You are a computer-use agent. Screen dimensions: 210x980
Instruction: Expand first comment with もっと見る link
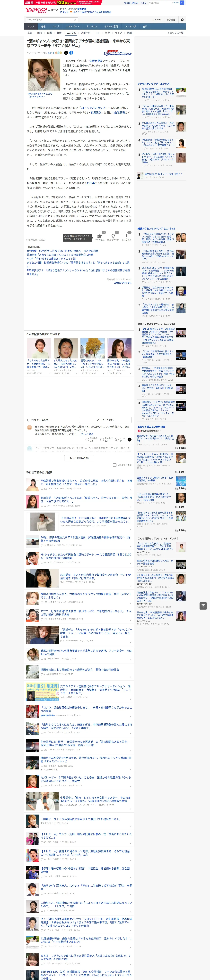(87, 434)
